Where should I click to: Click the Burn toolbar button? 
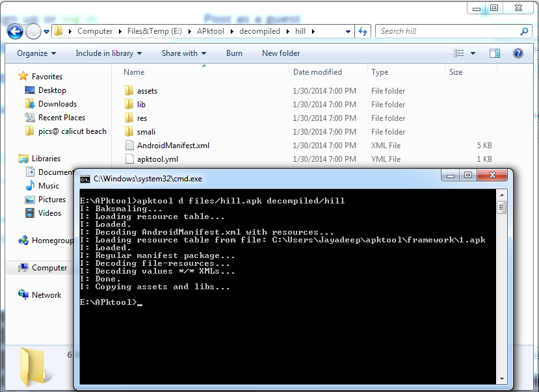234,53
